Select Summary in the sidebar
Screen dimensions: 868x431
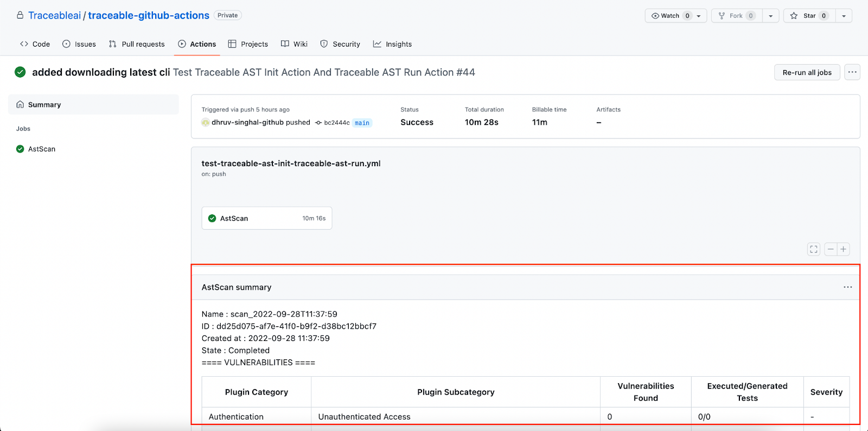93,105
